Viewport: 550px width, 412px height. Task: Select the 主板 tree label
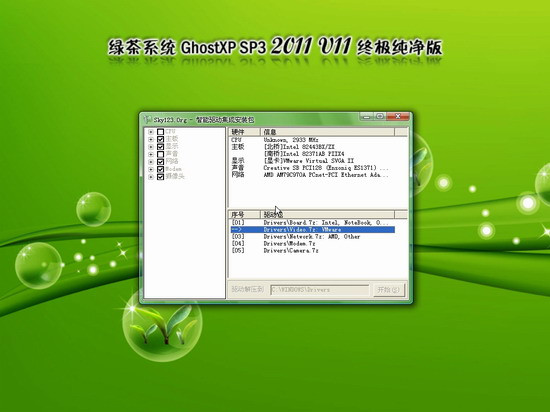click(x=172, y=139)
